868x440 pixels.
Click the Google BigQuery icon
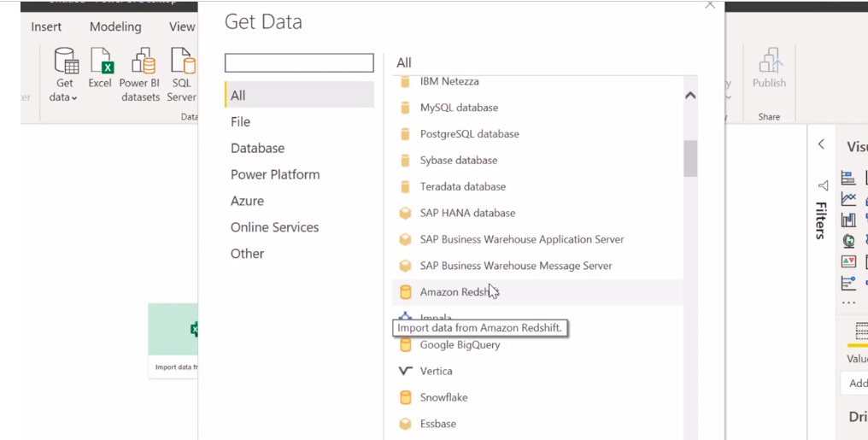point(405,345)
